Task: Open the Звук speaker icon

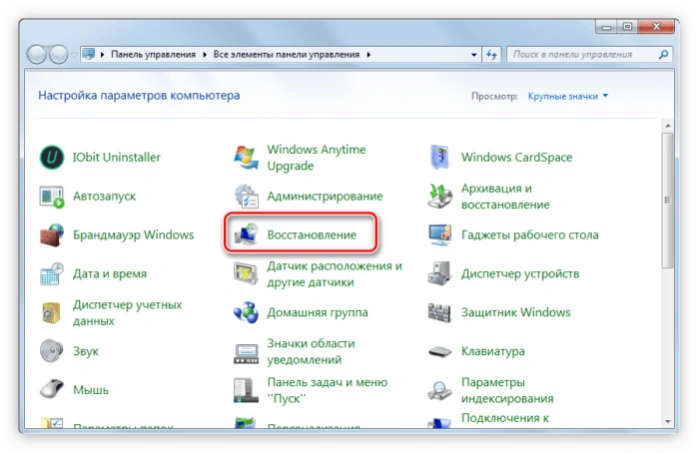Action: click(52, 351)
